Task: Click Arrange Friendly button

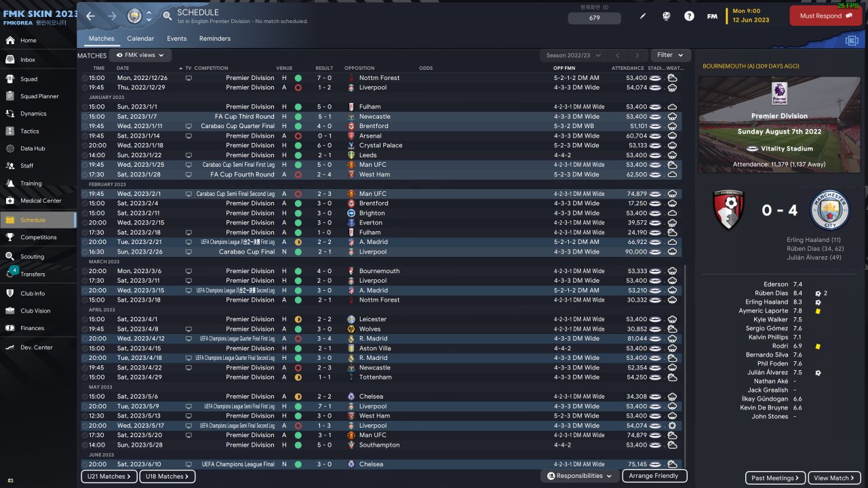Action: pos(654,476)
